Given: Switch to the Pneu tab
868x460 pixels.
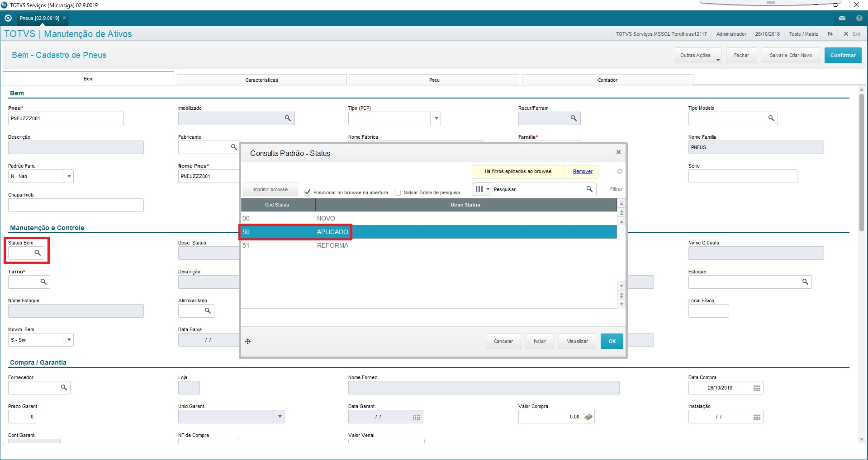Looking at the screenshot, I should tap(434, 80).
